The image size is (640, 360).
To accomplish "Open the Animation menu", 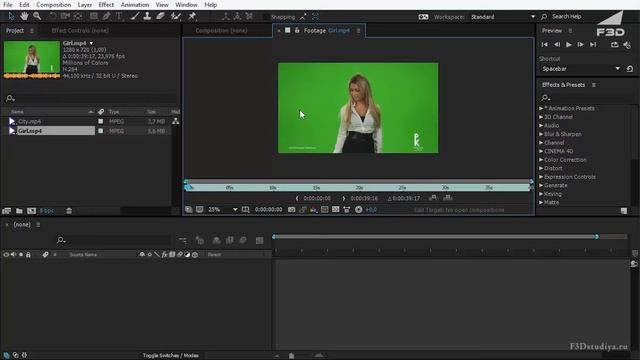I will click(135, 5).
